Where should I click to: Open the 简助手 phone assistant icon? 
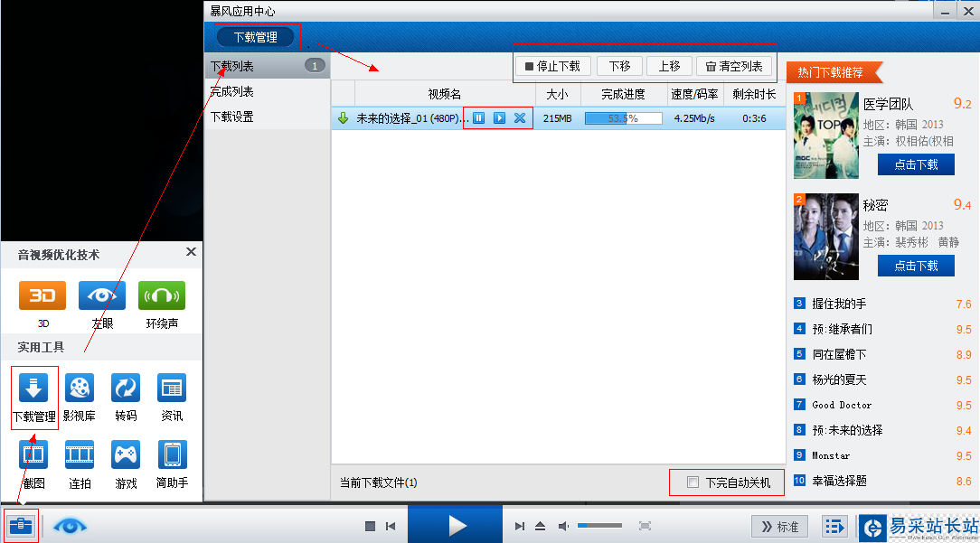[172, 454]
